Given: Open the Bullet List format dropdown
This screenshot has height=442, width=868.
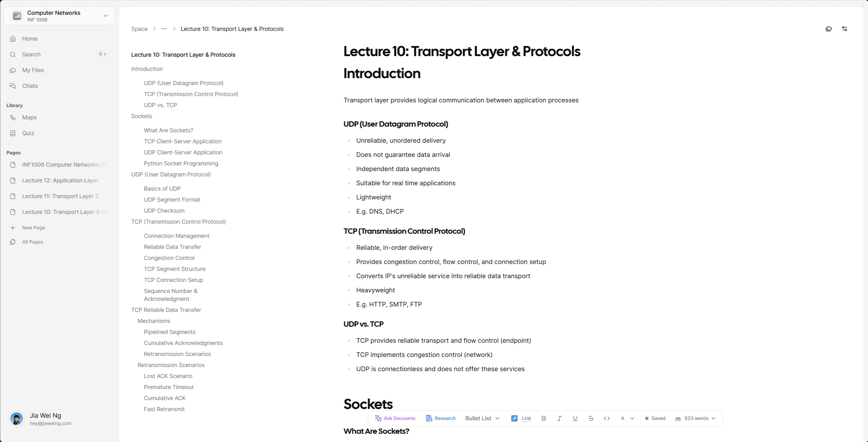Looking at the screenshot, I should [482, 418].
